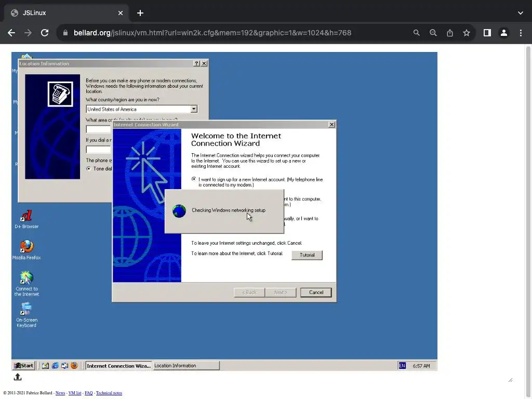Open Internet Explorer from quick launch
Image resolution: width=532 pixels, height=399 pixels.
[55, 365]
